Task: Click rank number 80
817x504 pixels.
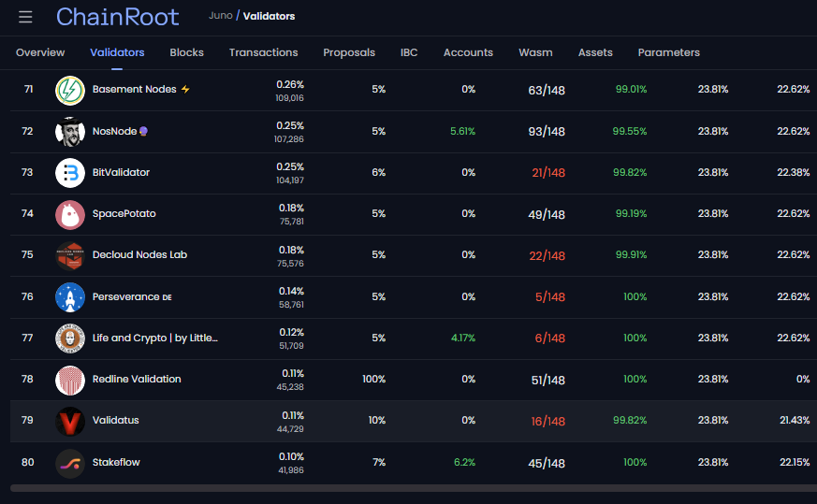Action: pyautogui.click(x=28, y=462)
